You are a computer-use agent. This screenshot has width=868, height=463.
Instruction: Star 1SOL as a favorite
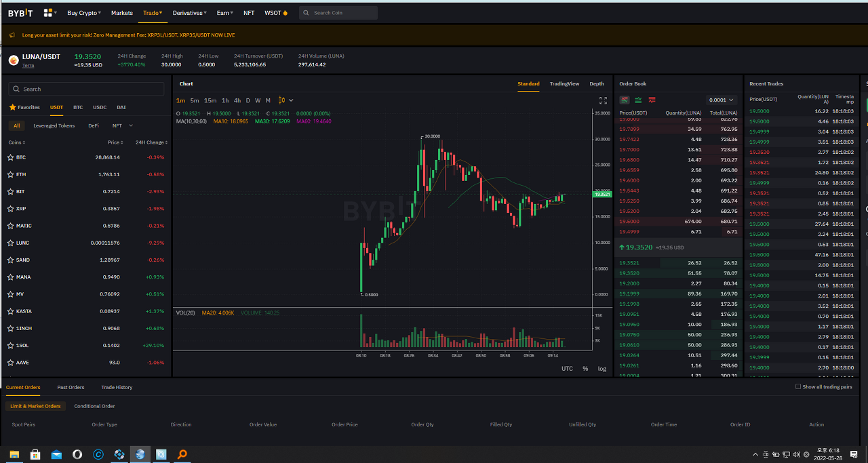[10, 346]
